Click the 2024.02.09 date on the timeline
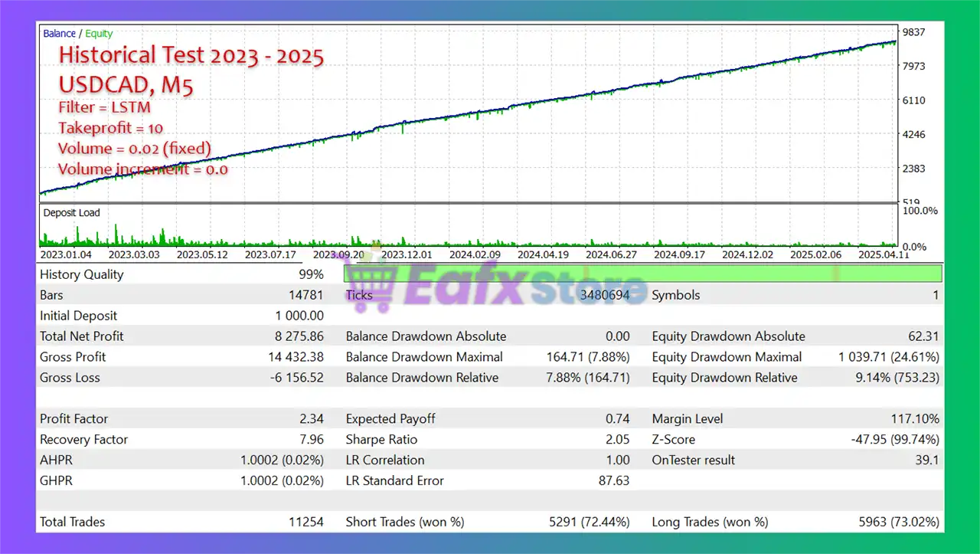The height and width of the screenshot is (554, 980). (x=475, y=254)
